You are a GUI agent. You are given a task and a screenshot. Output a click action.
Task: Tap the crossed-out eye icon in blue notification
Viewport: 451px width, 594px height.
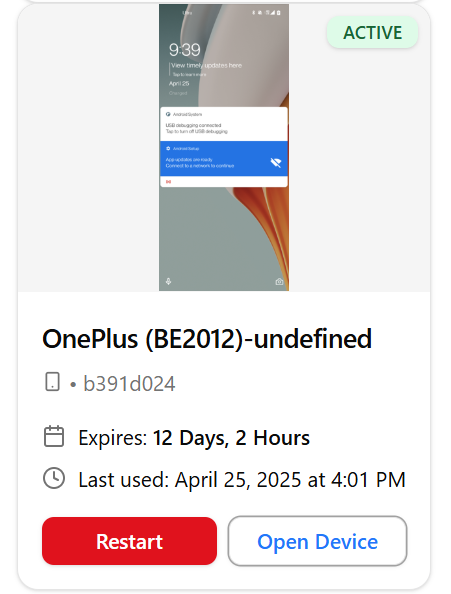point(276,163)
